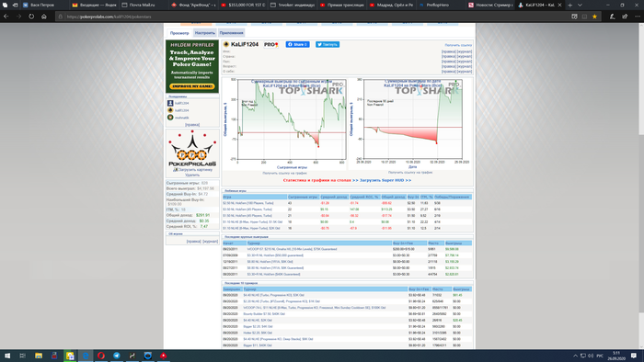Open the $2.50 NL Hold'em 180 Players Turbo link
This screenshot has height=362, width=644.
[248, 203]
